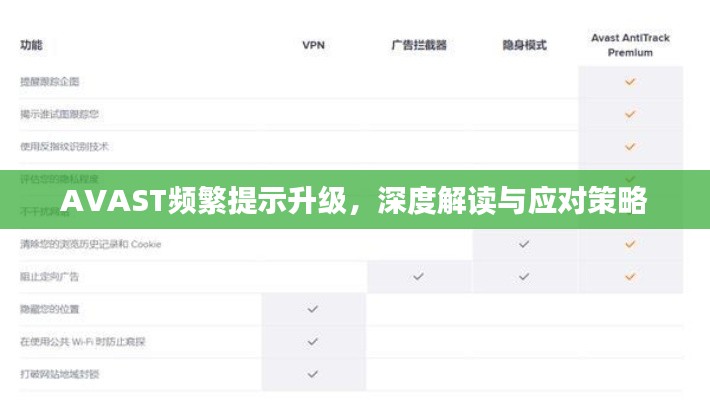Click the 功能 column header

tap(31, 45)
